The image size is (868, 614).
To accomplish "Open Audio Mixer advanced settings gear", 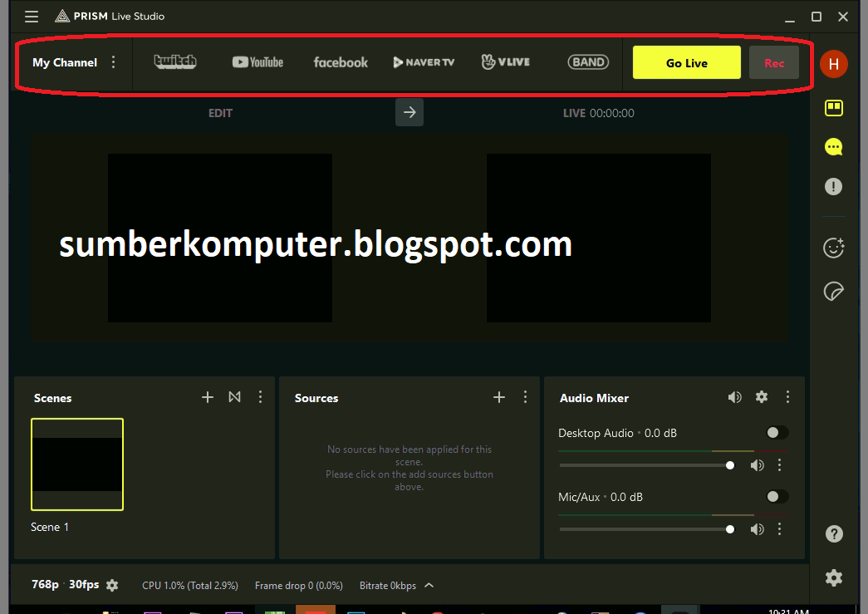I will [762, 397].
